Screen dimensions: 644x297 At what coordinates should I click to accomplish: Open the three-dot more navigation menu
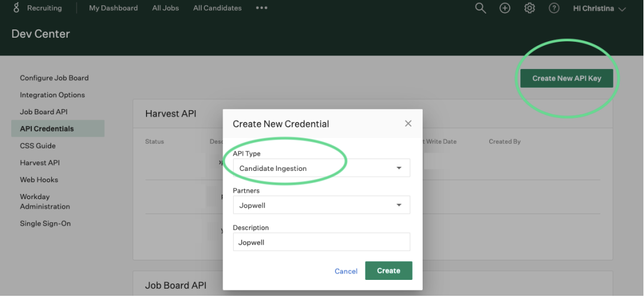click(x=261, y=8)
